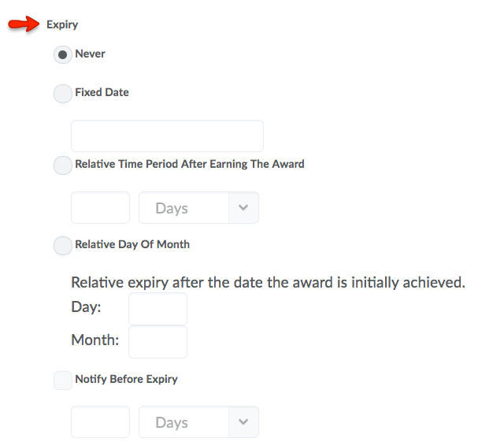This screenshot has width=504, height=442.
Task: Click the Expiry section heading
Action: tap(62, 24)
